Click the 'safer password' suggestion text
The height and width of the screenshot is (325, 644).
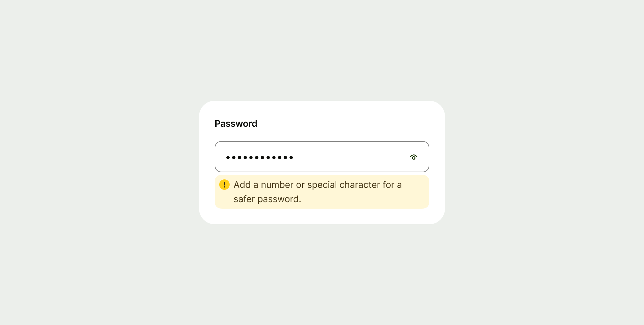(267, 199)
